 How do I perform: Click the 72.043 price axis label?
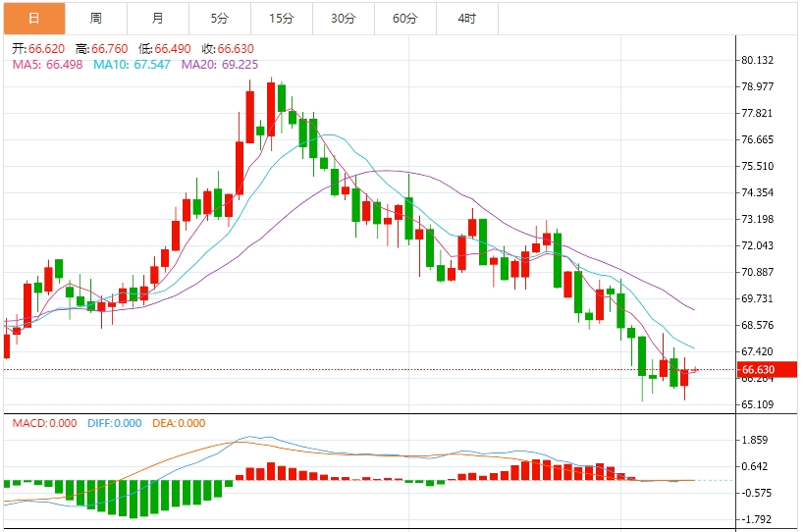(x=757, y=245)
